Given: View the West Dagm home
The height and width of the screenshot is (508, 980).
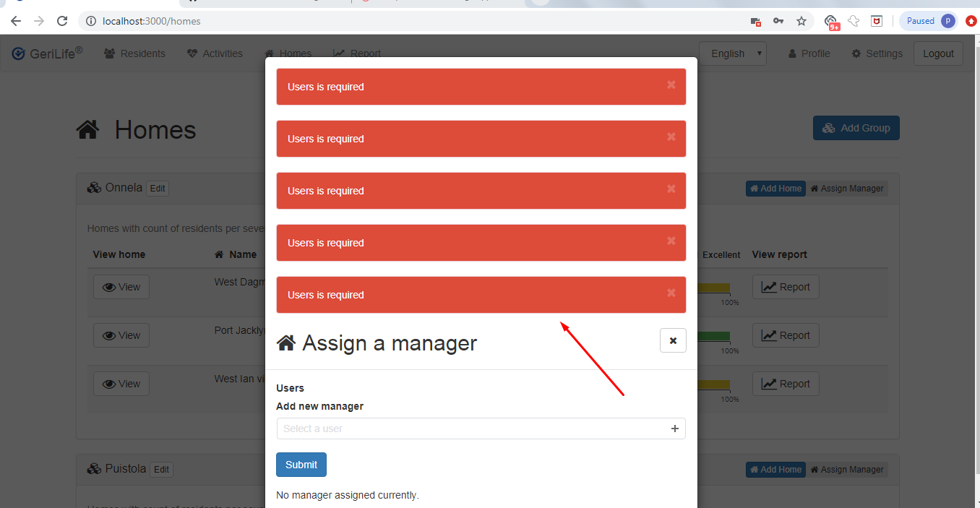Looking at the screenshot, I should point(121,287).
